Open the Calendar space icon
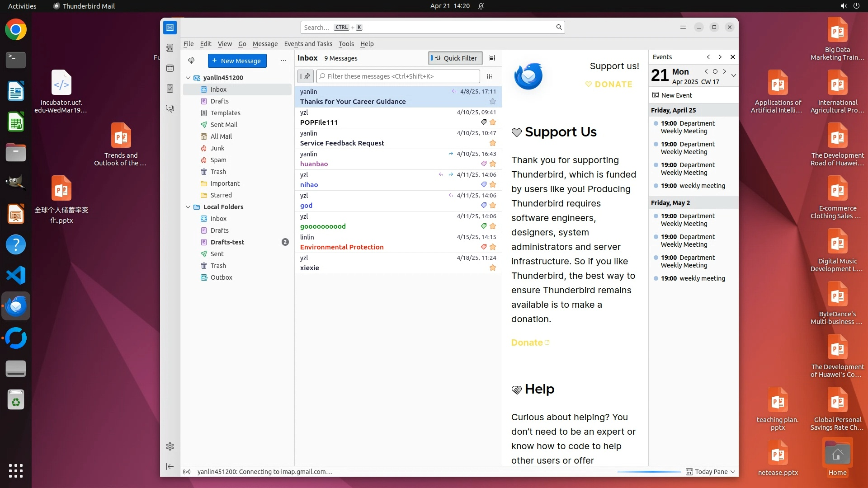The image size is (868, 488). (x=170, y=68)
